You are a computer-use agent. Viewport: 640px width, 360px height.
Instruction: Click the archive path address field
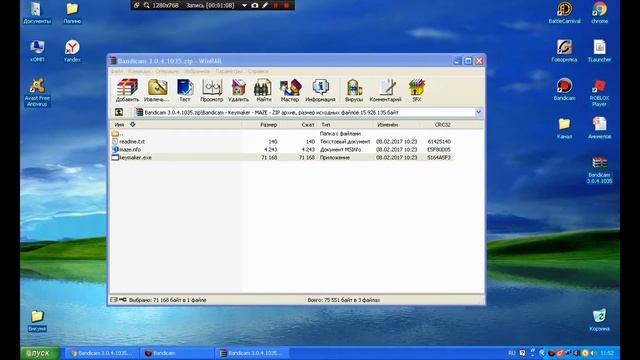[x=304, y=112]
